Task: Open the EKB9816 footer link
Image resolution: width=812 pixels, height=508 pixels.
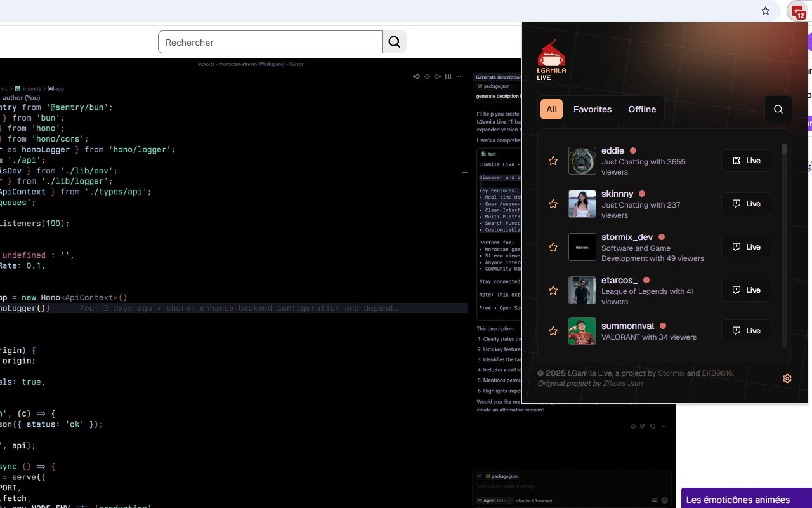Action: coord(717,373)
